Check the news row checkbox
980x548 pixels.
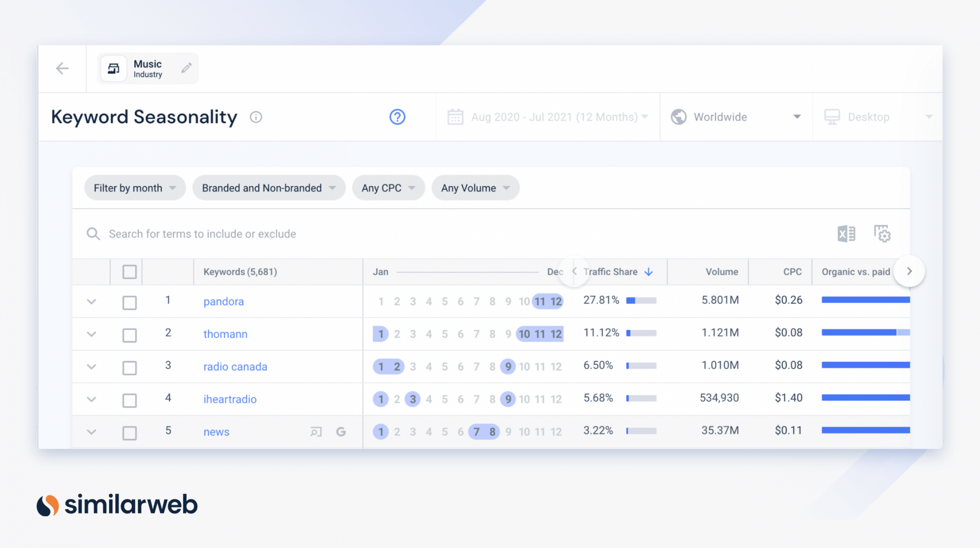click(129, 433)
